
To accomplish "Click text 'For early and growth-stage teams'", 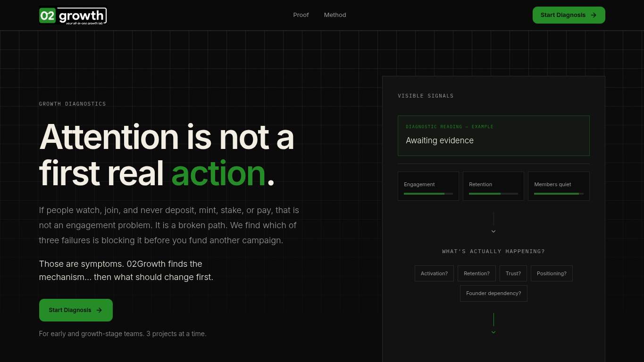I will [x=91, y=334].
